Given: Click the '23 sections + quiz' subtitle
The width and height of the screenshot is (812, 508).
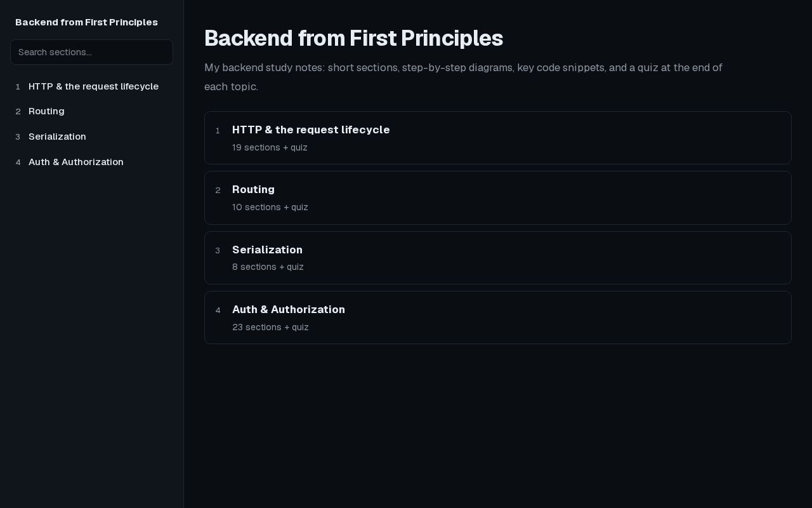Looking at the screenshot, I should (x=270, y=327).
